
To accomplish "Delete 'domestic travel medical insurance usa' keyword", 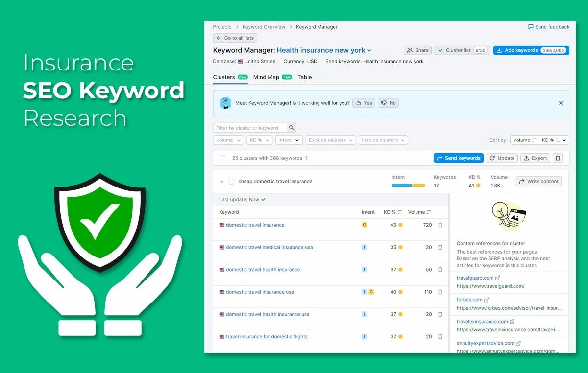I will pos(440,248).
